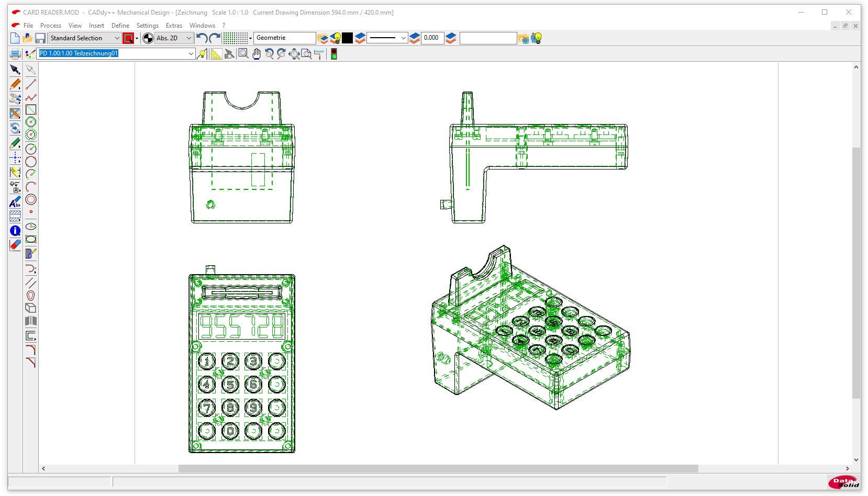Click the black color swatch

coord(348,38)
